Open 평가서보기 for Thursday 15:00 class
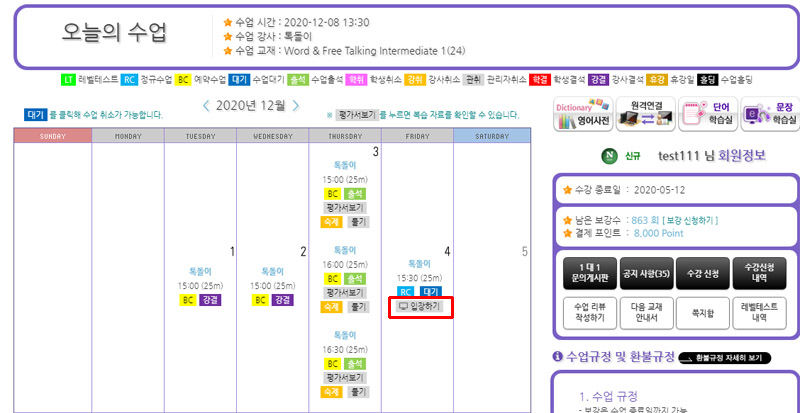The image size is (800, 413). click(344, 208)
